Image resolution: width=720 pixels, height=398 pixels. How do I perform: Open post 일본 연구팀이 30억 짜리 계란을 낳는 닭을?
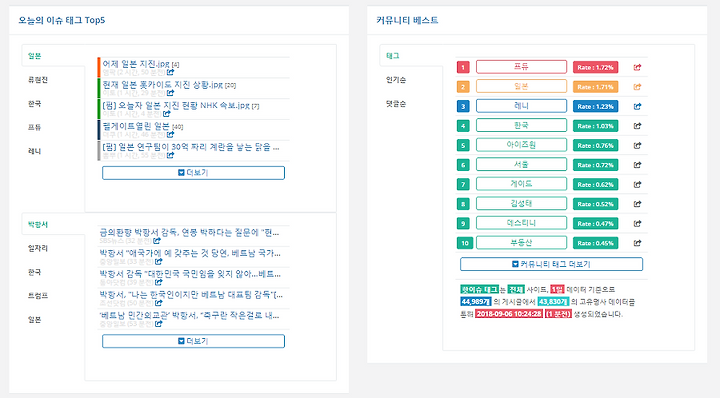[x=191, y=147]
